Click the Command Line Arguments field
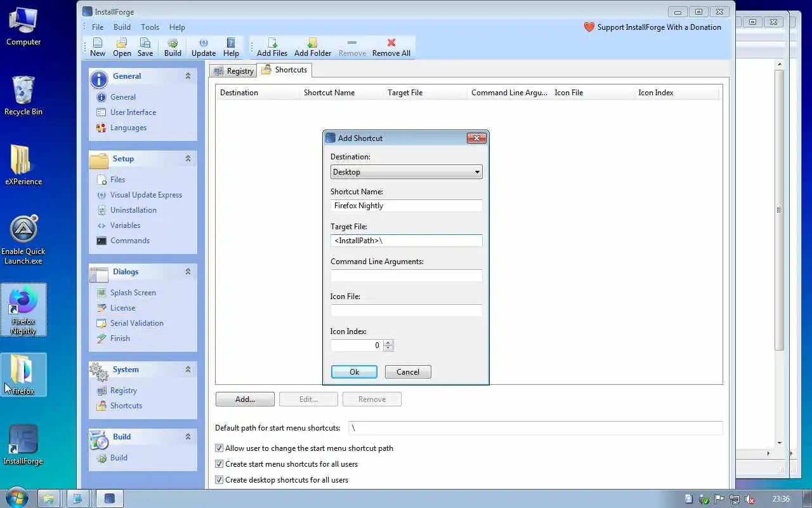The width and height of the screenshot is (812, 508). tap(407, 276)
